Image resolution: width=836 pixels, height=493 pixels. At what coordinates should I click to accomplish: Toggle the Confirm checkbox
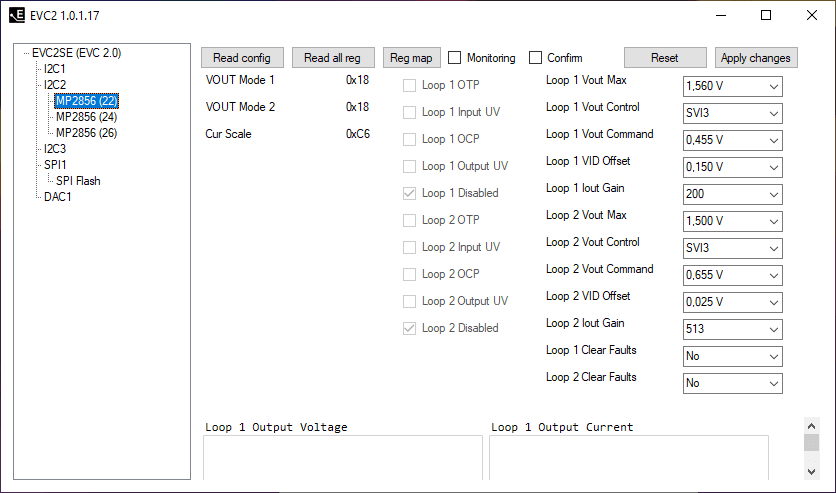(x=535, y=58)
